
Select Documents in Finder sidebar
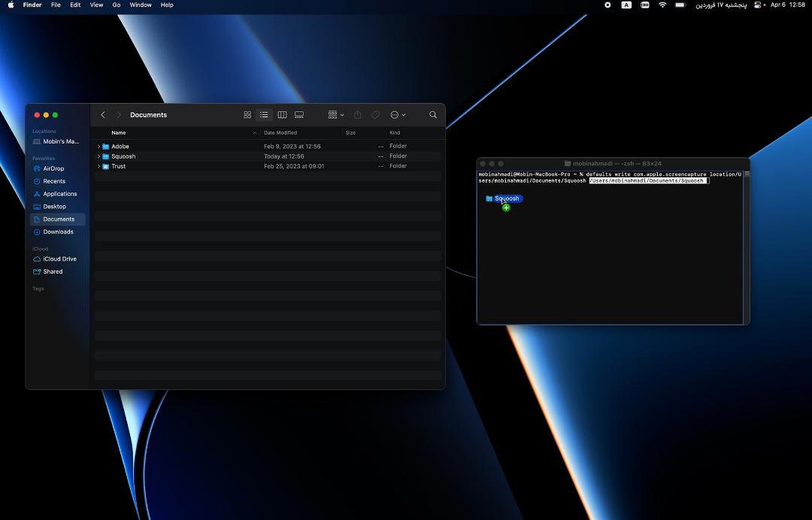coord(57,219)
